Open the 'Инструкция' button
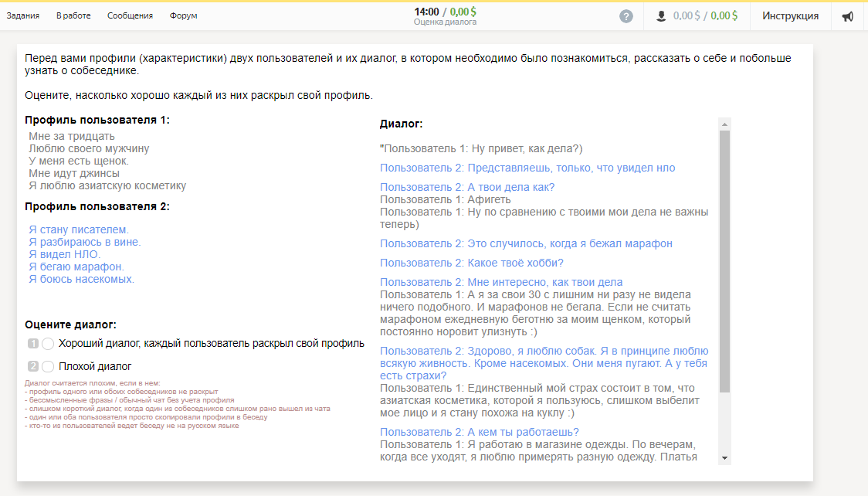This screenshot has height=496, width=868. coord(790,16)
